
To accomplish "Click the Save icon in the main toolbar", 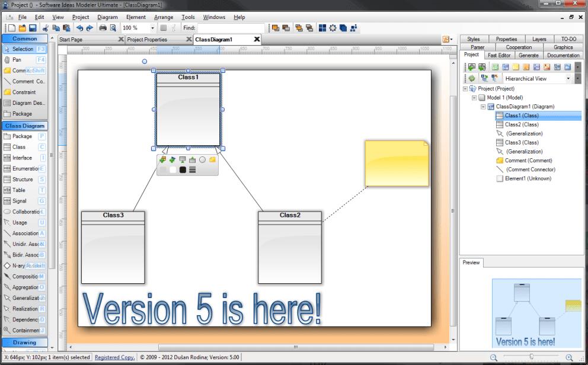I will pyautogui.click(x=33, y=28).
